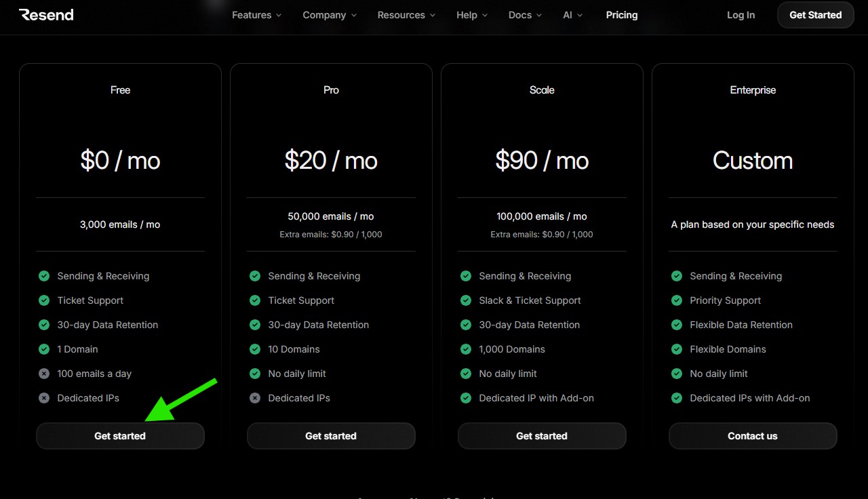Open the Company dropdown in navigation
The width and height of the screenshot is (868, 499).
click(x=330, y=15)
